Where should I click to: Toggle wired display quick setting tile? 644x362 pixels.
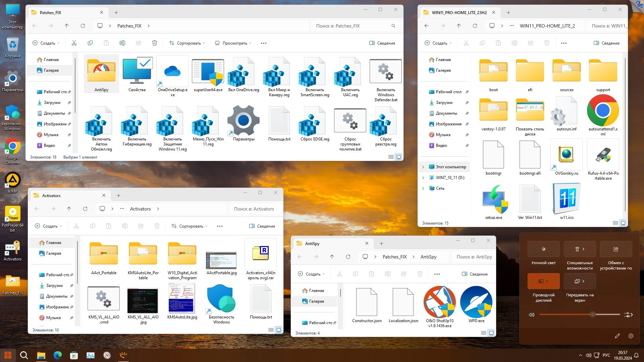(x=543, y=281)
